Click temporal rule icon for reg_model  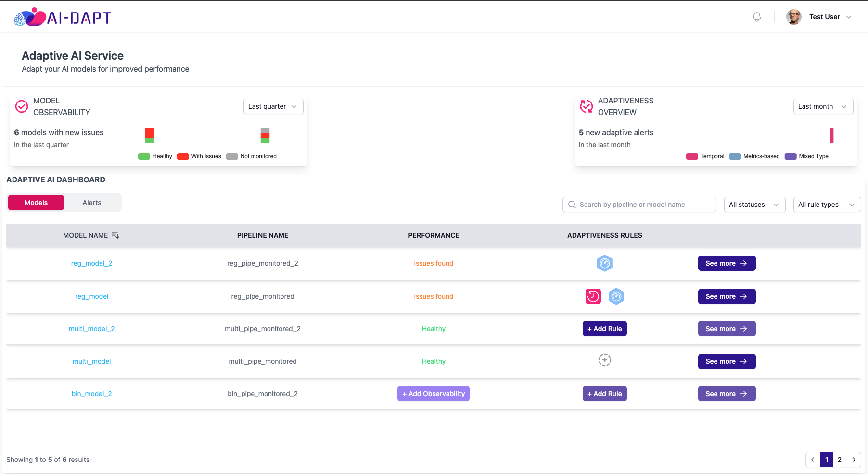point(593,296)
